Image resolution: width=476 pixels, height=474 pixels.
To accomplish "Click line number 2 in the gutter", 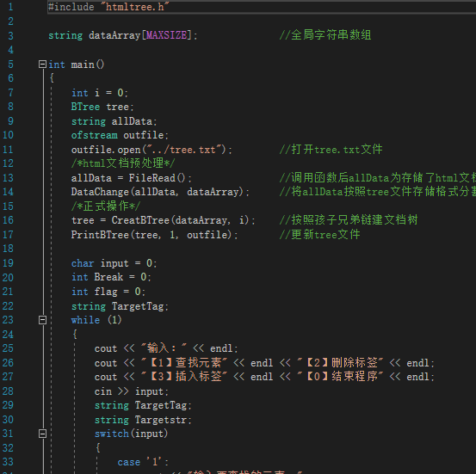I will coord(10,22).
